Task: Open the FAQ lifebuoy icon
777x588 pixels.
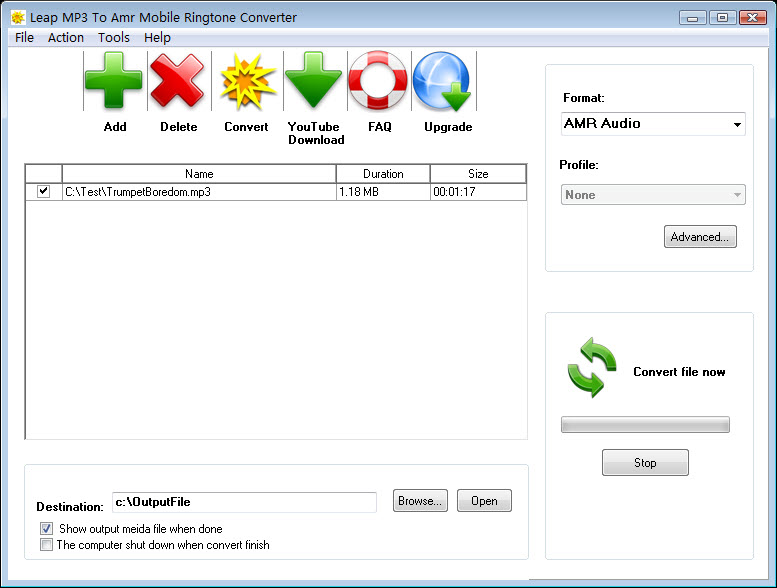Action: pos(378,80)
